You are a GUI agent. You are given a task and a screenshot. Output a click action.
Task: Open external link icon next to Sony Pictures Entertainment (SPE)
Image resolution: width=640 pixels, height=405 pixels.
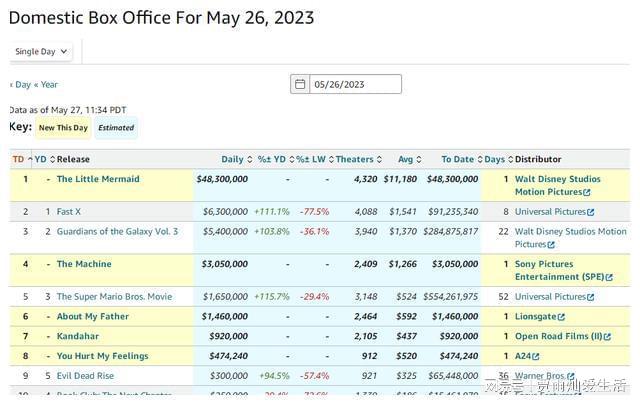pos(609,277)
